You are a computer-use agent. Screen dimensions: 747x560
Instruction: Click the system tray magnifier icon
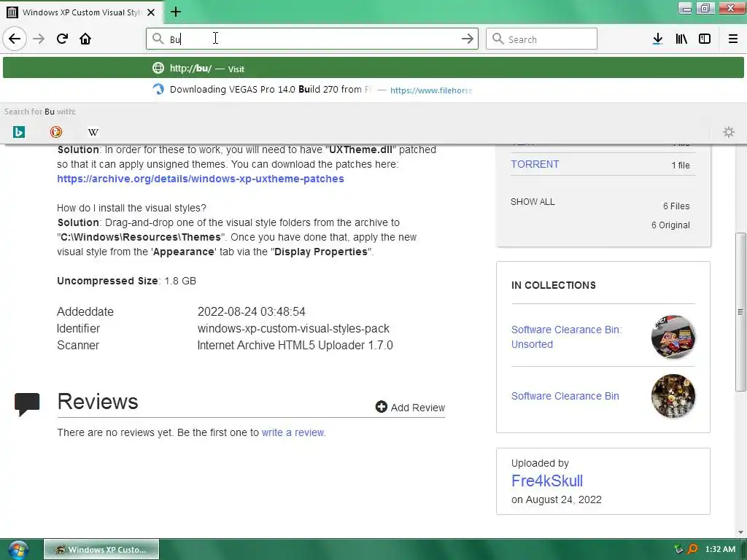tap(693, 549)
